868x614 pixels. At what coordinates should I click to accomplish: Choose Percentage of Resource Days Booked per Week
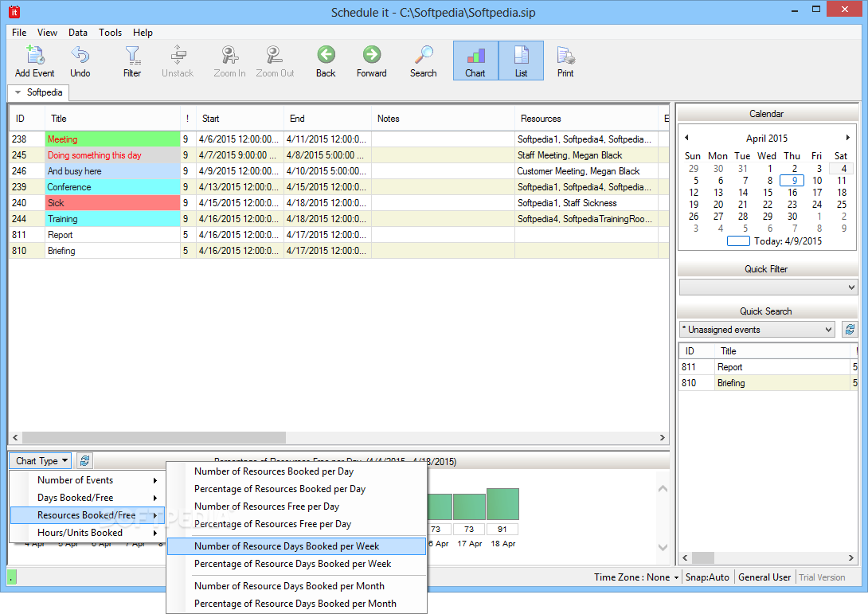point(297,564)
